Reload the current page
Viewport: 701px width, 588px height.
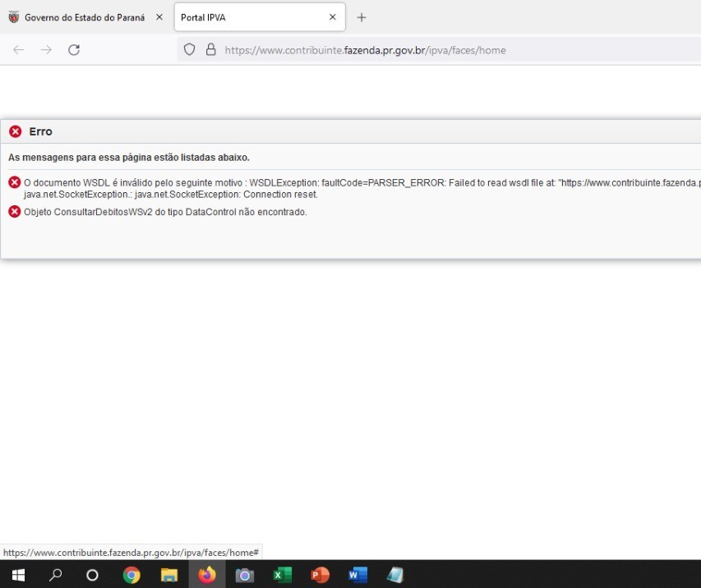74,49
